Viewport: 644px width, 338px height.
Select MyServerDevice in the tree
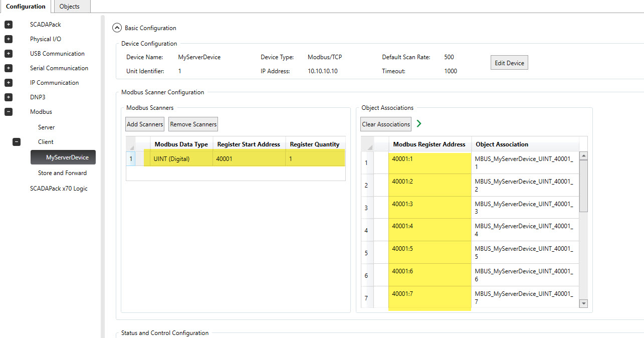click(63, 157)
